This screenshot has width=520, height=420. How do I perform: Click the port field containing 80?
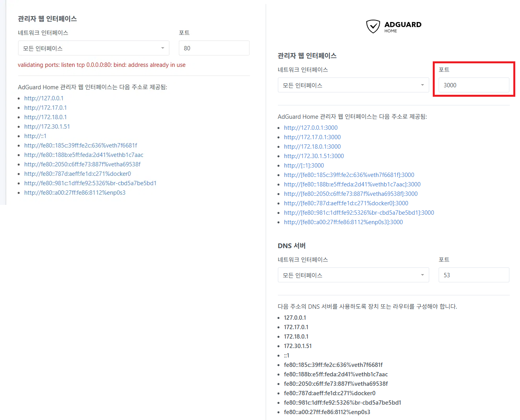point(214,48)
